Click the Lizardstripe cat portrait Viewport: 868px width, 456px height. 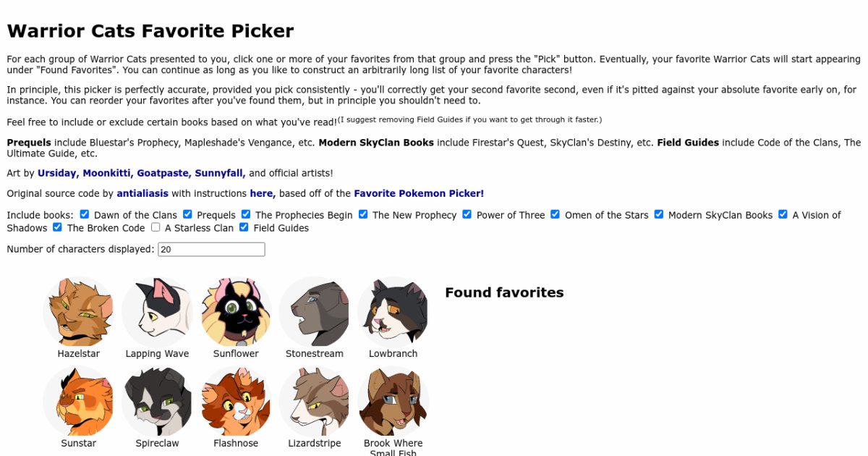click(314, 402)
